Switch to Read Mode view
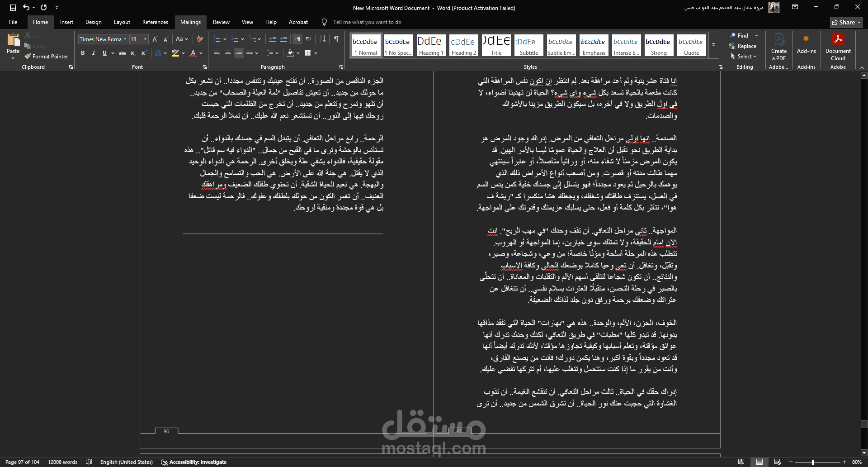The width and height of the screenshot is (868, 467). [741, 462]
